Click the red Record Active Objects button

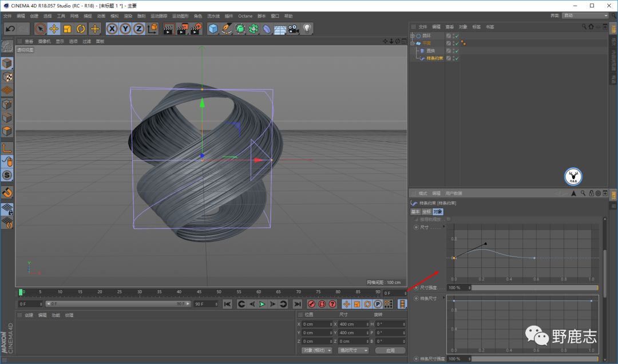coord(312,304)
